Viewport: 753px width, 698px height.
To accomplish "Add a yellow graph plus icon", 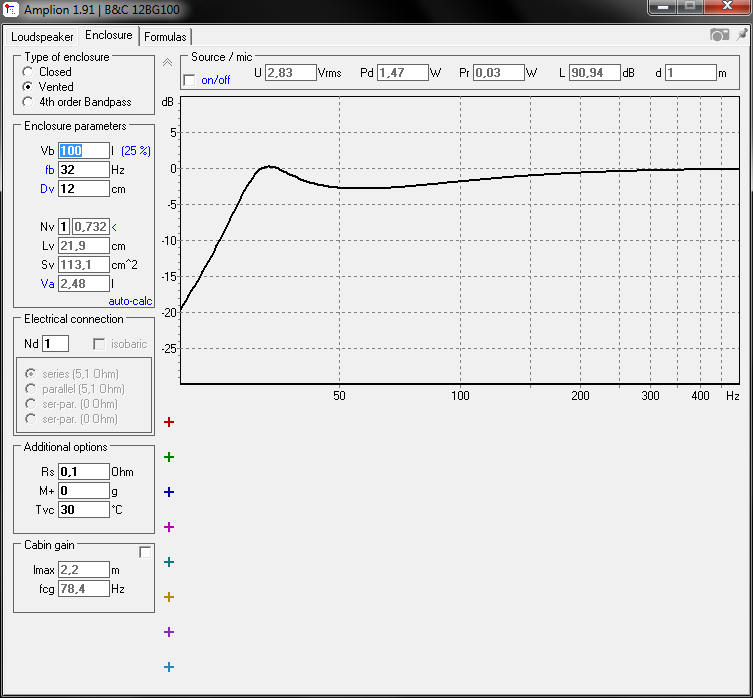I will click(x=169, y=597).
